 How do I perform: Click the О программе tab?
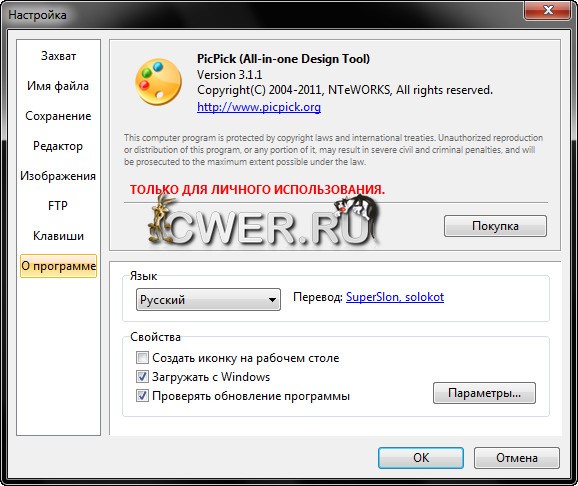pyautogui.click(x=58, y=266)
